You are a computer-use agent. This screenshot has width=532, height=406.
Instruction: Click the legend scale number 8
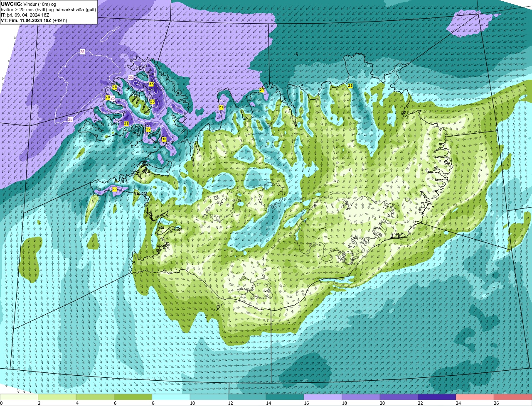[x=153, y=403]
